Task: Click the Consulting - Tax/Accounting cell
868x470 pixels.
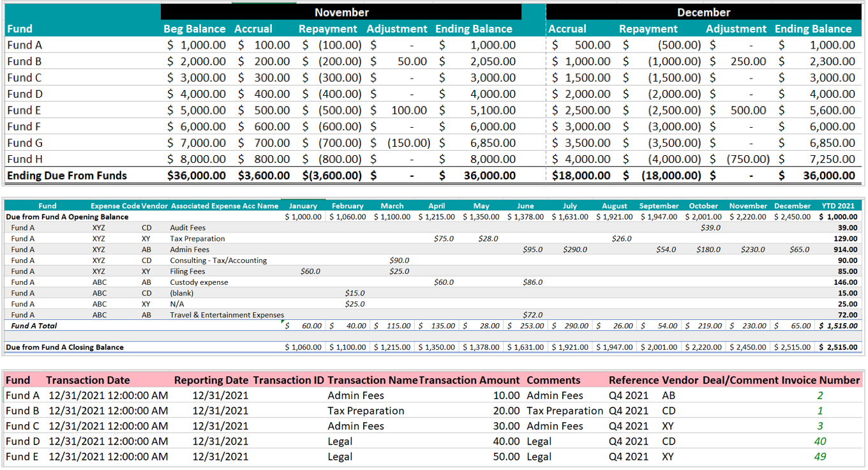Action: click(218, 261)
